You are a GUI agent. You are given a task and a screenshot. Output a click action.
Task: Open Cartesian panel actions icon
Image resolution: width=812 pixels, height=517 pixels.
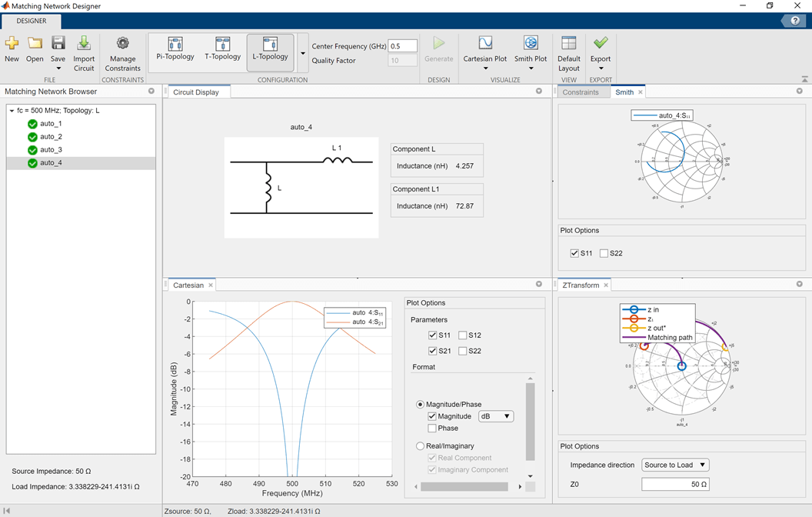[x=538, y=284]
